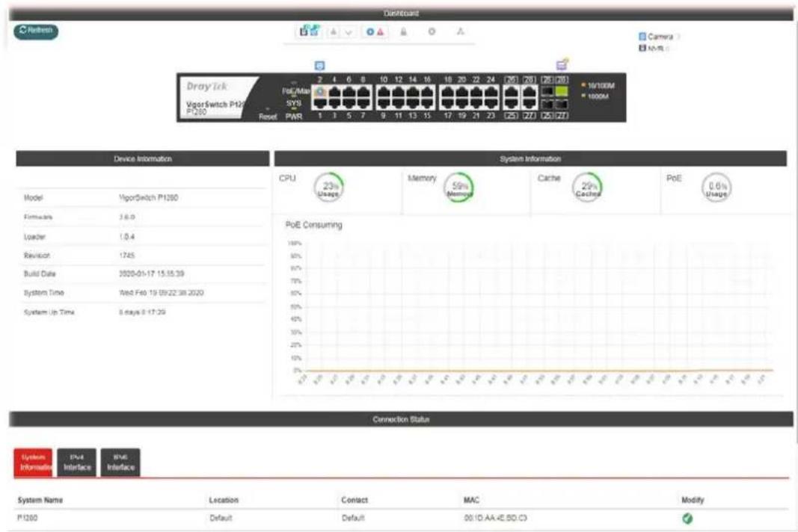Click the Device Information panel header
The image size is (798, 532).
coord(143,158)
